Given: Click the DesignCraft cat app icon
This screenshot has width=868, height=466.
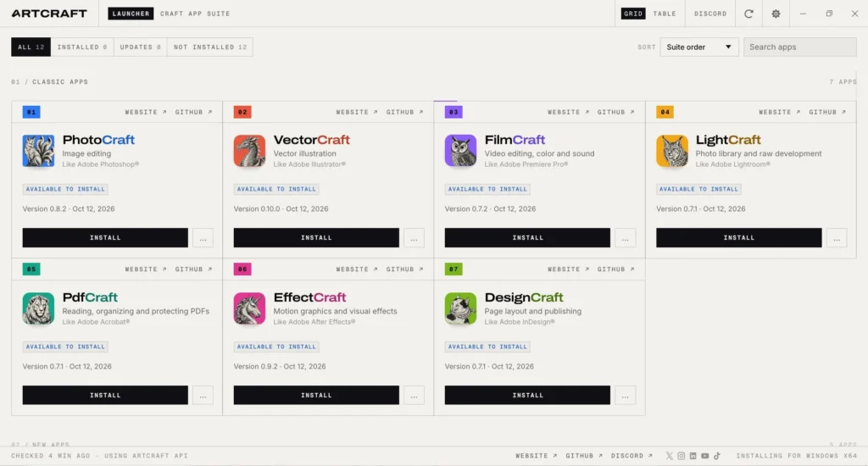Looking at the screenshot, I should click(460, 308).
